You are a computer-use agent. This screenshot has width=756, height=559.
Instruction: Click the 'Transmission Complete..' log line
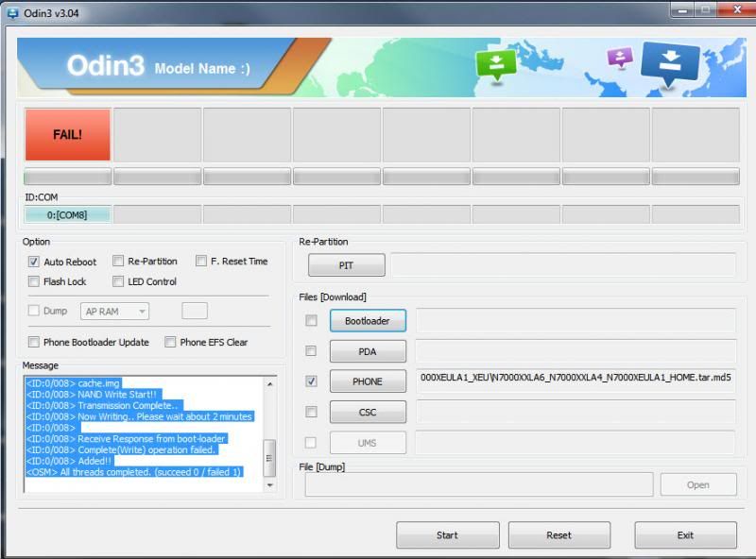(x=104, y=405)
